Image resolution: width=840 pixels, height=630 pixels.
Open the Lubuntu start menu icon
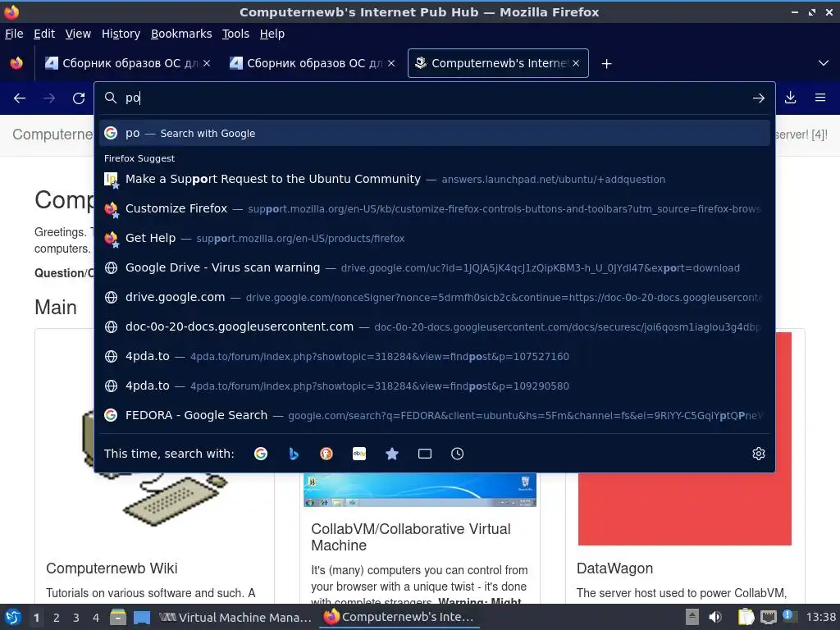pyautogui.click(x=13, y=617)
